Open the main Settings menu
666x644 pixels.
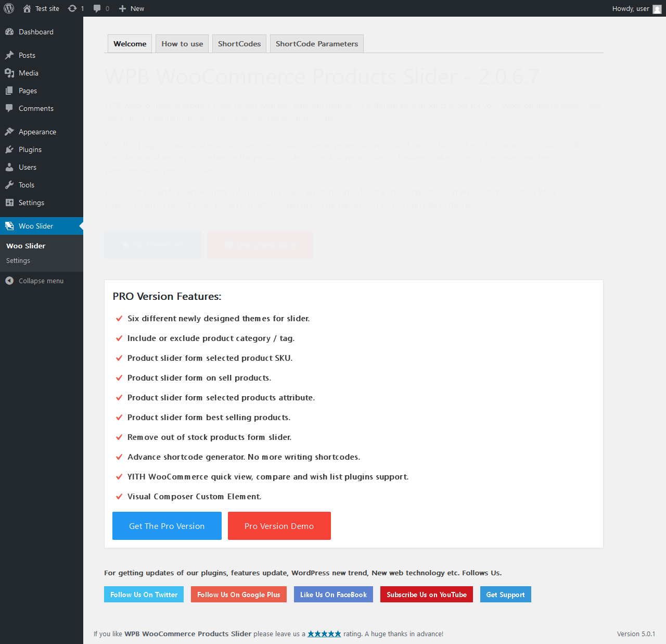point(42,203)
